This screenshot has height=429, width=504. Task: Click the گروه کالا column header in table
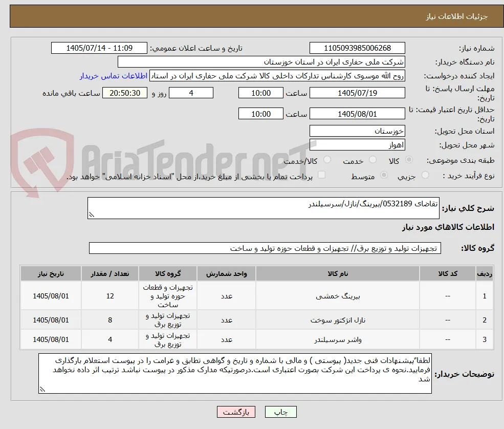coord(168,274)
